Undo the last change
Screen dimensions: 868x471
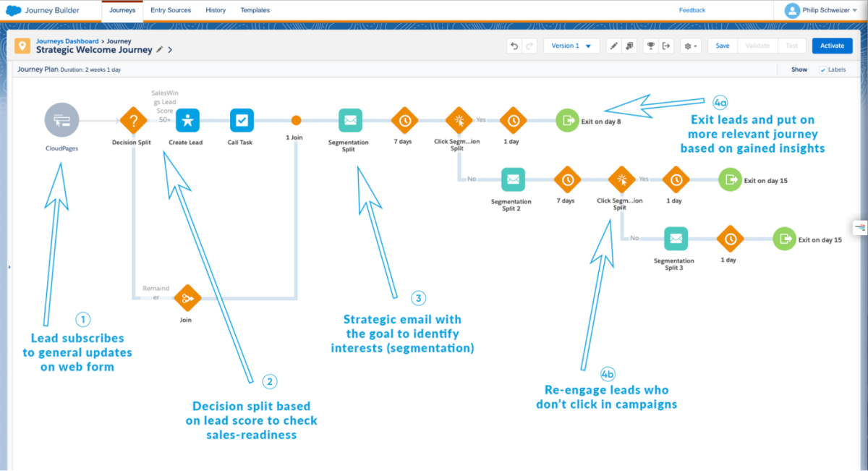pyautogui.click(x=514, y=46)
